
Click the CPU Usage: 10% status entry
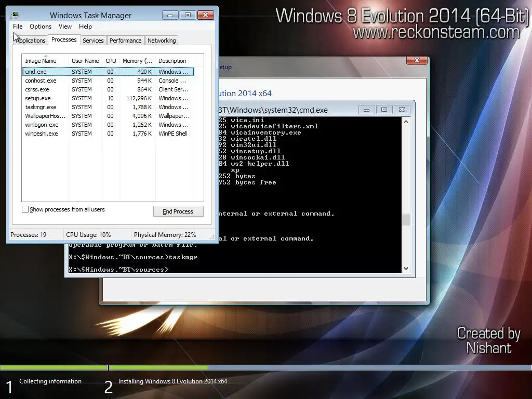click(x=88, y=234)
